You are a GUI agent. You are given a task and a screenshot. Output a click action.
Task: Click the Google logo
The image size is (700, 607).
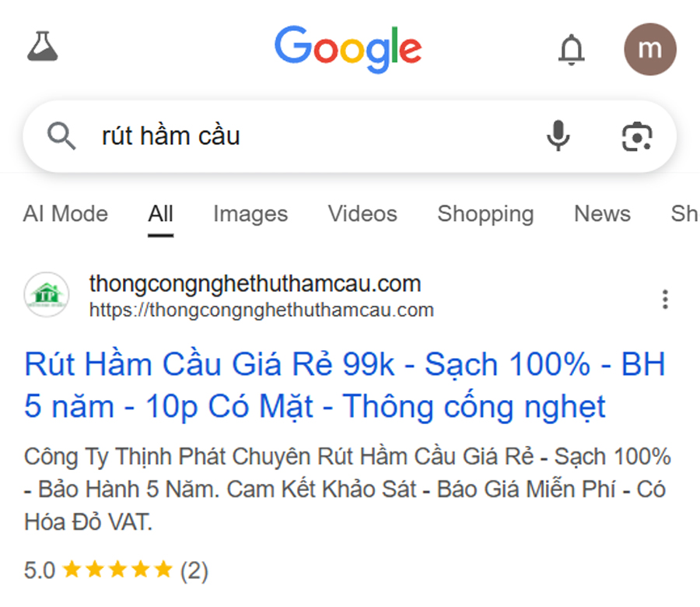tap(348, 49)
